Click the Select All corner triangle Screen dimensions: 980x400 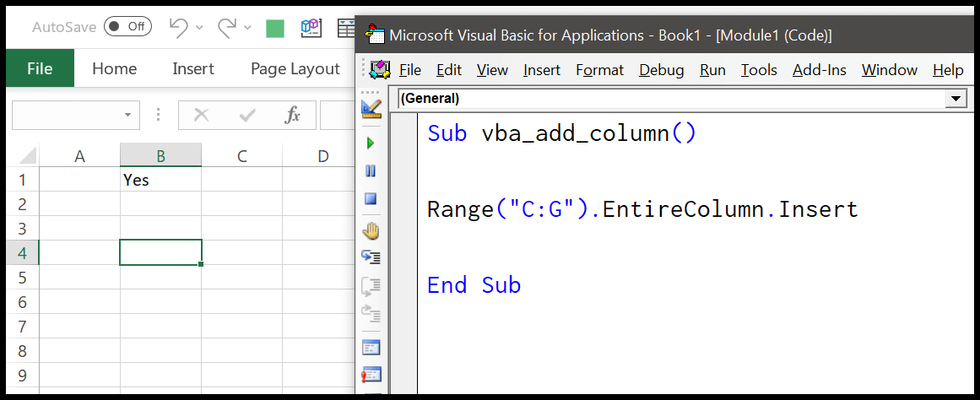[26, 155]
